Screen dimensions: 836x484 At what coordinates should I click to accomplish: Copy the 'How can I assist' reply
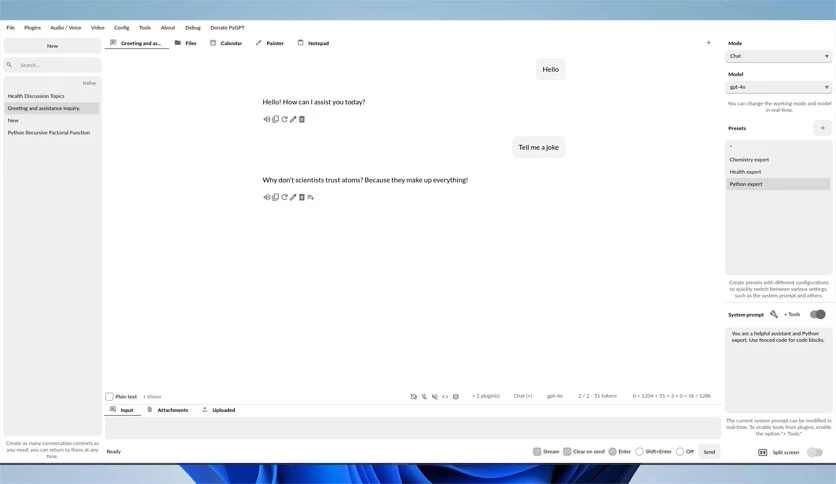point(276,119)
